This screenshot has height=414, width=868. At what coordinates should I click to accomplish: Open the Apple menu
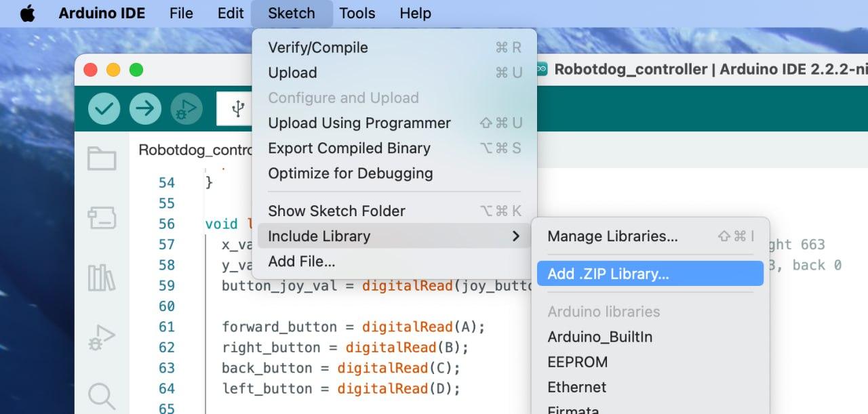coord(27,14)
